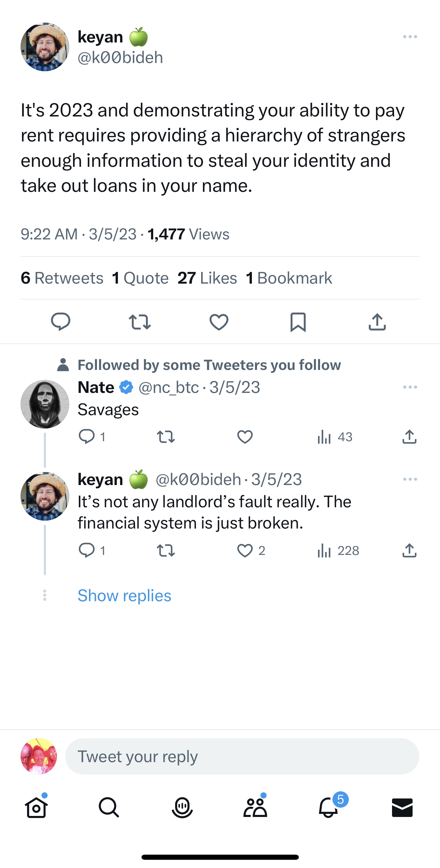The height and width of the screenshot is (868, 440).
Task: View the 6 Retweets list
Action: click(x=62, y=277)
